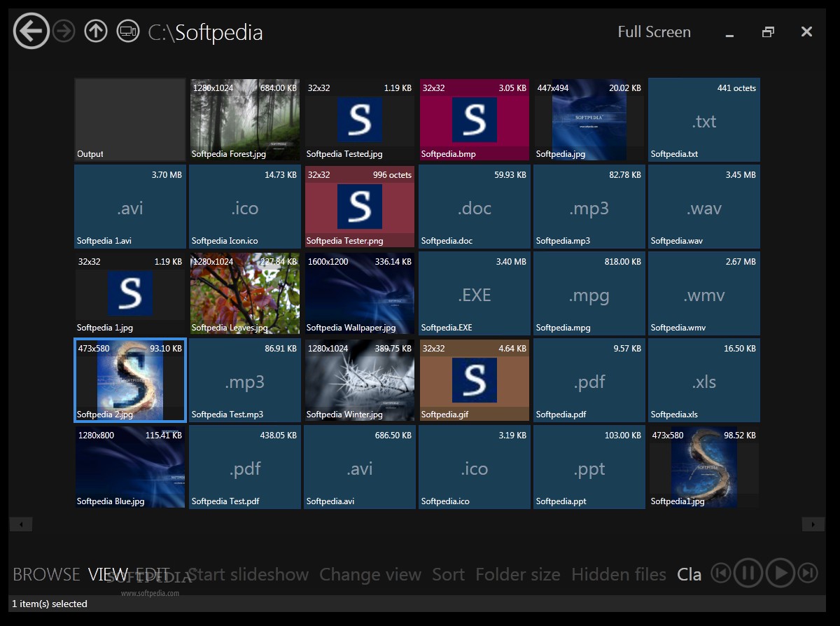Image resolution: width=840 pixels, height=626 pixels.
Task: Select the Softpedia Forest.jpg thumbnail
Action: point(245,120)
